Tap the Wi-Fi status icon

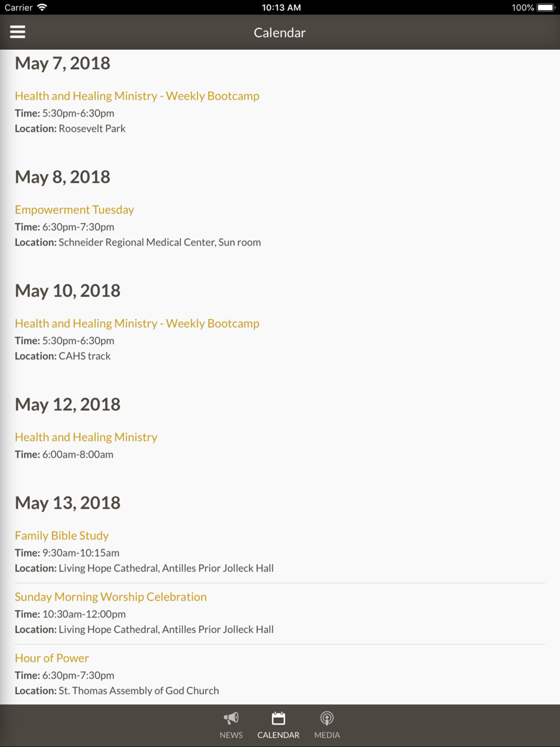(x=42, y=7)
